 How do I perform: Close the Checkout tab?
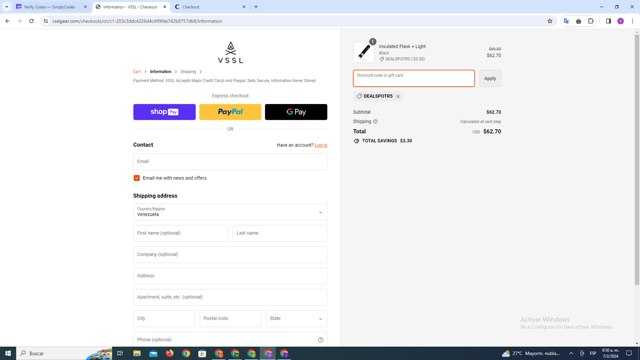(244, 7)
